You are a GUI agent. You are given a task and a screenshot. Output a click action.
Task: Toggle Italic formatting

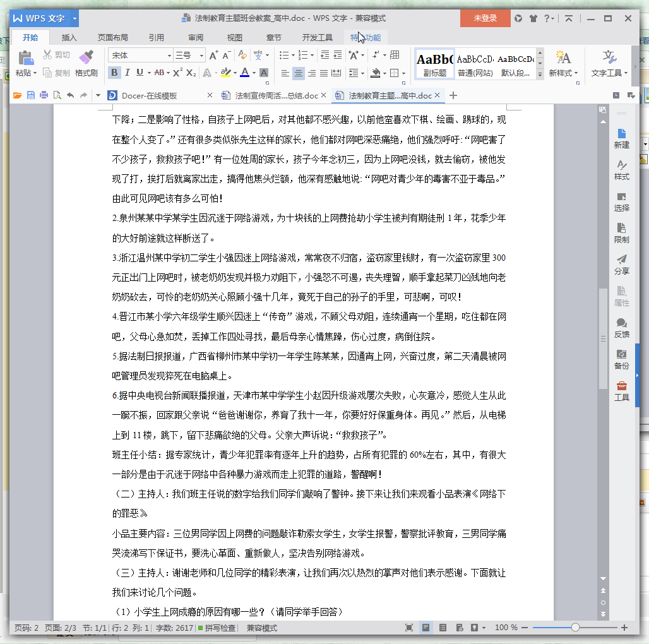coord(127,73)
